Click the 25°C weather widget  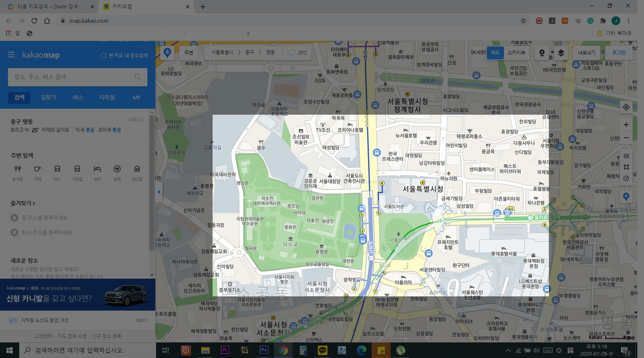297,53
